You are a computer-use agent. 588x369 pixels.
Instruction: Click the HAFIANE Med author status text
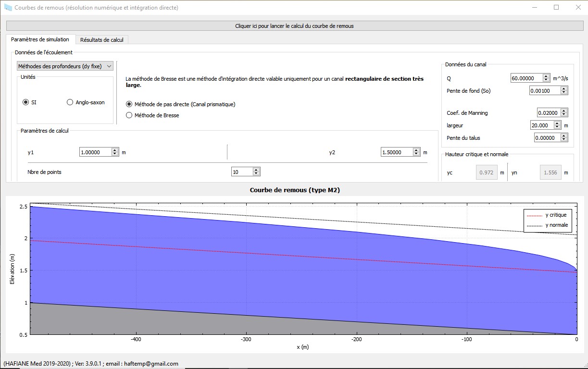(x=90, y=364)
